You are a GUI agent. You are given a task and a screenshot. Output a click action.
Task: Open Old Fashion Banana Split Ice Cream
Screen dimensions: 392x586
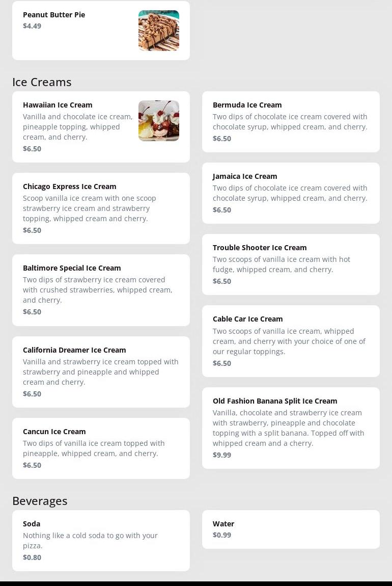(290, 427)
